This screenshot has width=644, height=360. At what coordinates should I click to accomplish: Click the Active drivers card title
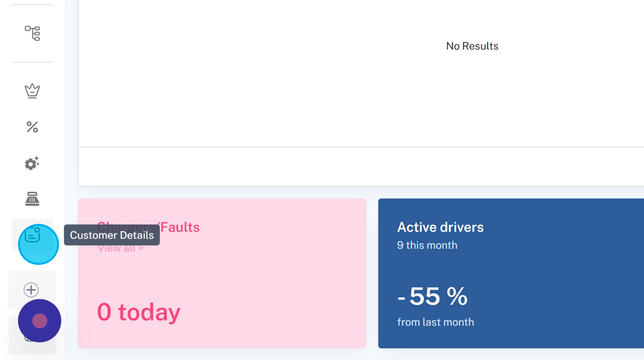pyautogui.click(x=440, y=227)
